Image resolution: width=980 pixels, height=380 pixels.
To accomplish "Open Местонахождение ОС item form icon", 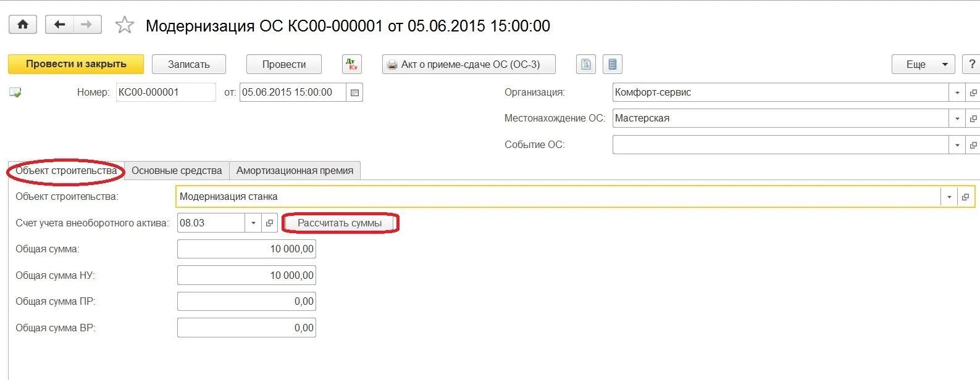I will [973, 118].
